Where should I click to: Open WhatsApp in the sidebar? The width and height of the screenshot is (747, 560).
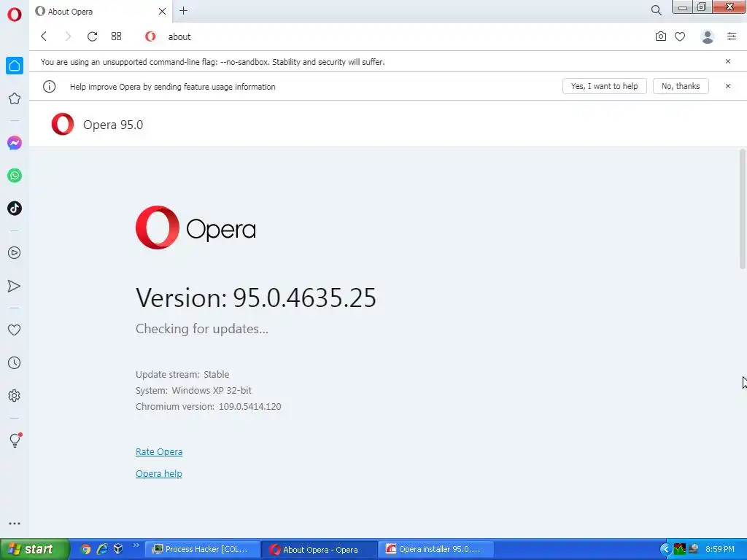(15, 176)
